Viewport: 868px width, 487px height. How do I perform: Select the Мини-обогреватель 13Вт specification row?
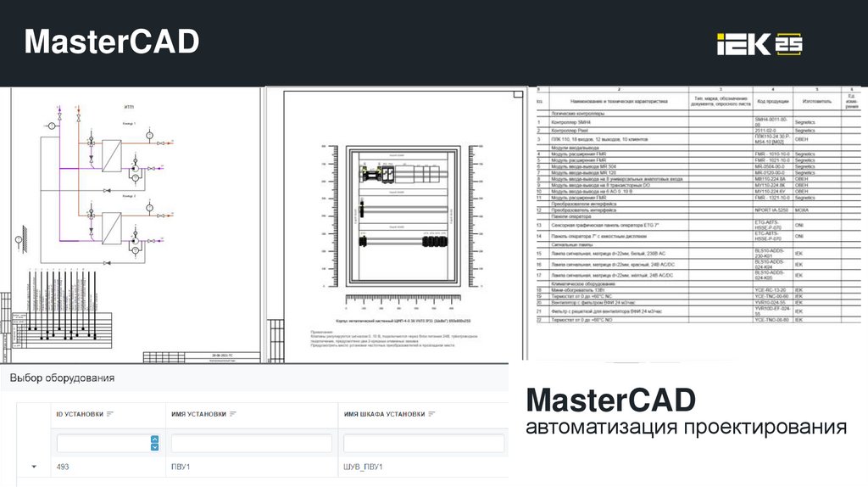698,290
